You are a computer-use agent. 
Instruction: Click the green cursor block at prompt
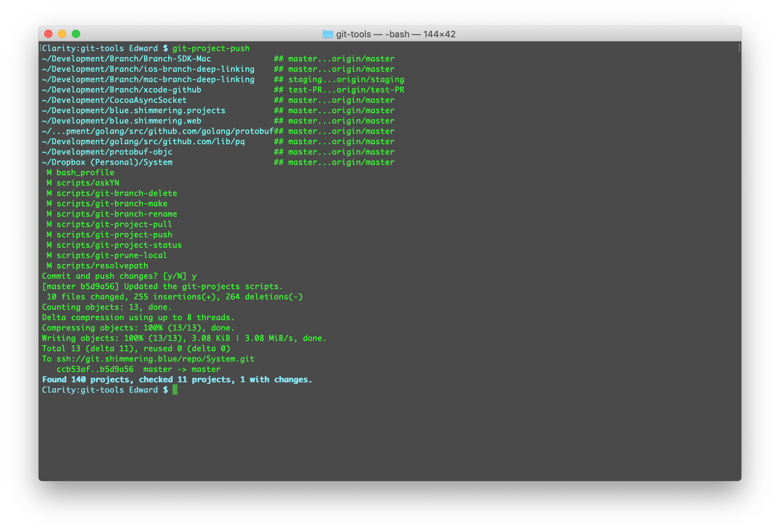coord(175,390)
